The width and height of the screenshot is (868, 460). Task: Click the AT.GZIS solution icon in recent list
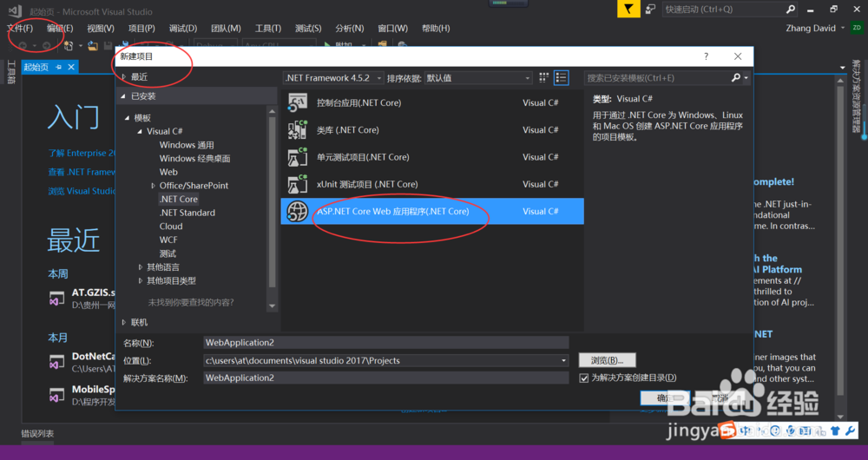56,299
